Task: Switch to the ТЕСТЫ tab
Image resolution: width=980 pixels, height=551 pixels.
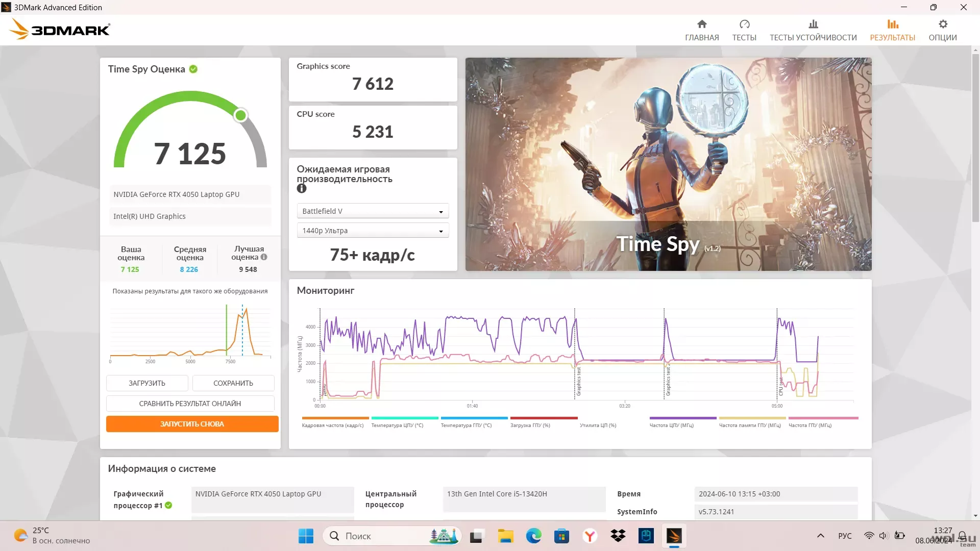Action: 744,30
